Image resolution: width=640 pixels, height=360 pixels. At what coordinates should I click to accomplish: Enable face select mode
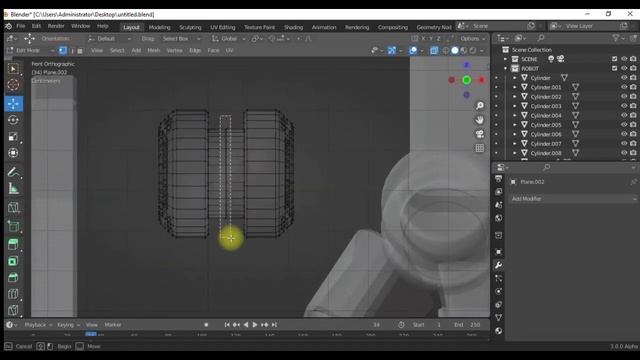pos(80,51)
